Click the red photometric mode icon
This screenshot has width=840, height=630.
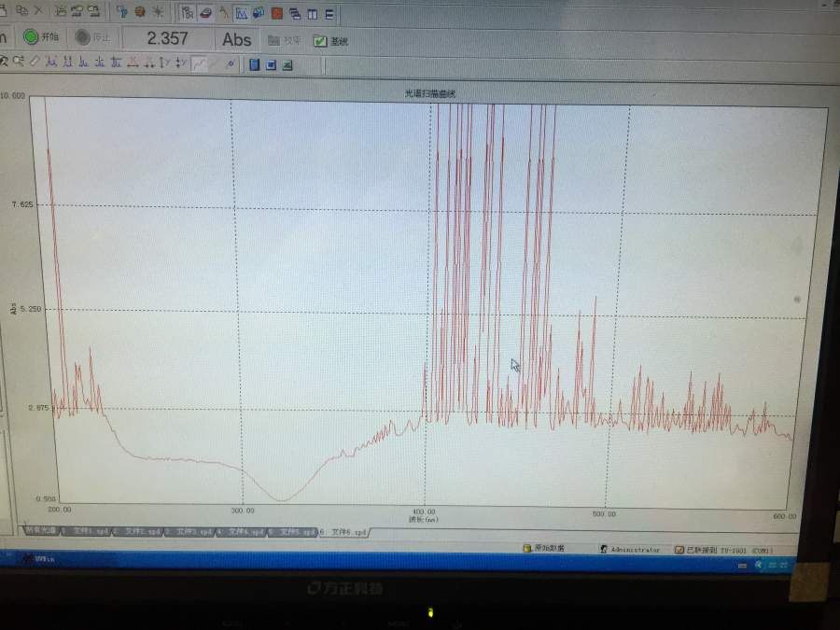click(205, 13)
